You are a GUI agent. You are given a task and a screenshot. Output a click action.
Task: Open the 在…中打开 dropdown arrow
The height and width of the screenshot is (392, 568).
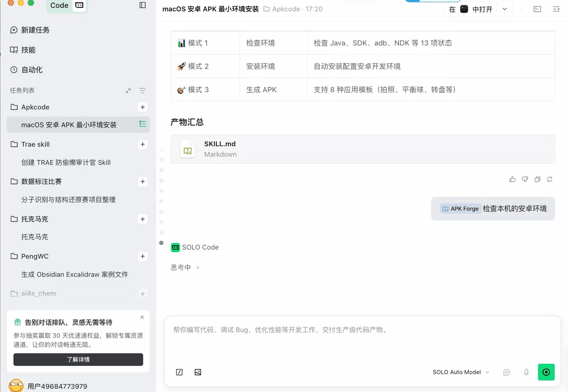coord(505,9)
